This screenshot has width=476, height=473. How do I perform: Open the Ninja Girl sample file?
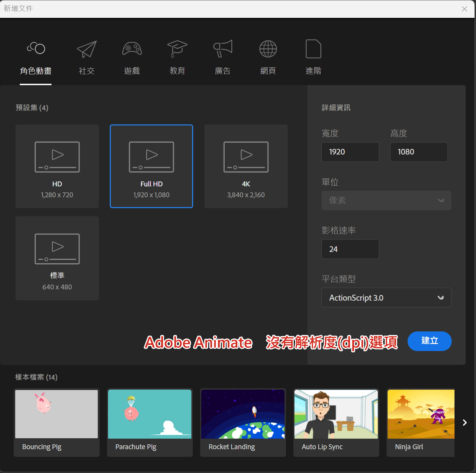[x=421, y=422]
